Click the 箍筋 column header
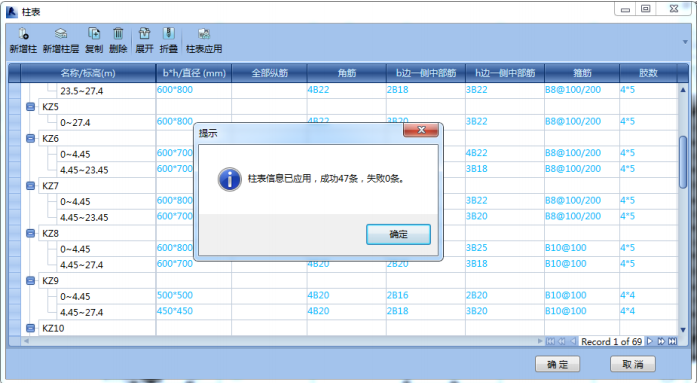 point(582,73)
